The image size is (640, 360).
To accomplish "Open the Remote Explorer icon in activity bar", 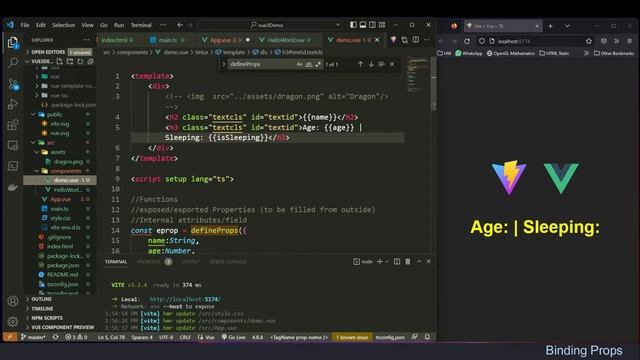I will (13, 145).
